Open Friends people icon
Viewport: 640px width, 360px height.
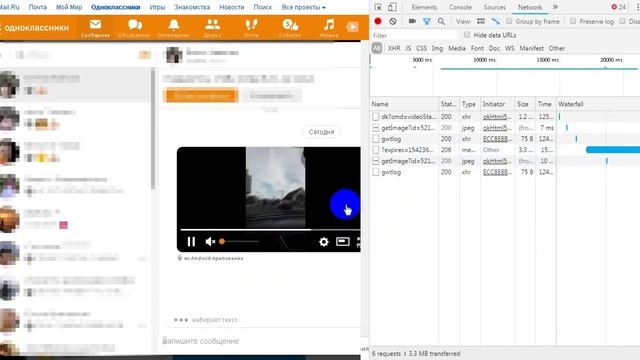[212, 28]
